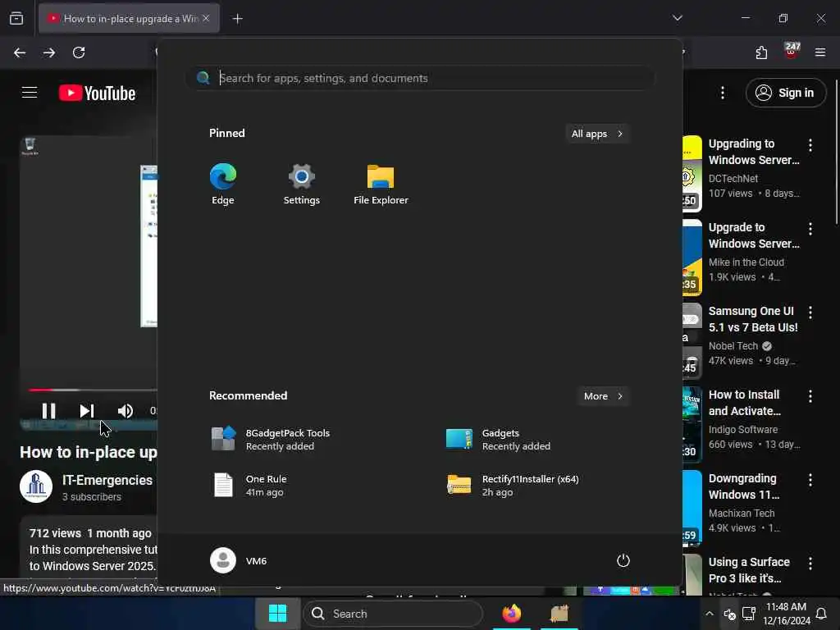Open options for Using a Surface Pro 3 video

click(810, 563)
